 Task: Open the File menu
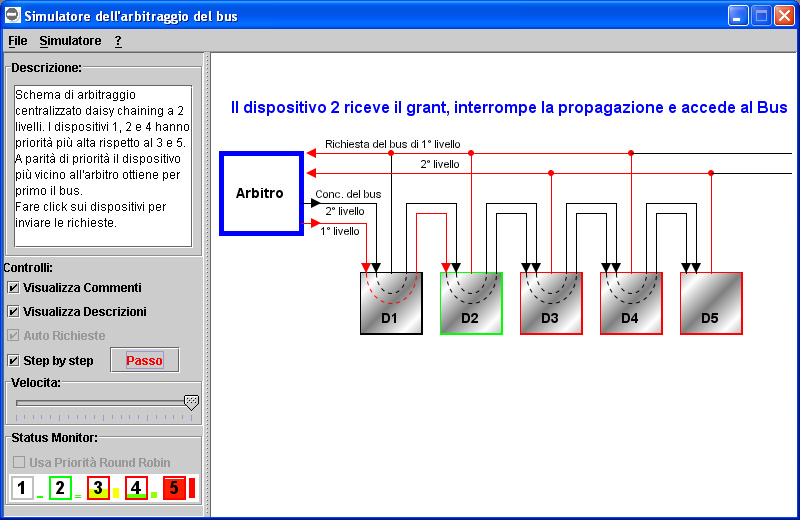[18, 41]
